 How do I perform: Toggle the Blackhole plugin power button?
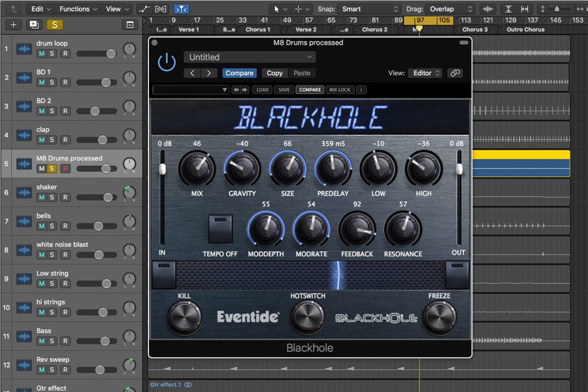(167, 63)
